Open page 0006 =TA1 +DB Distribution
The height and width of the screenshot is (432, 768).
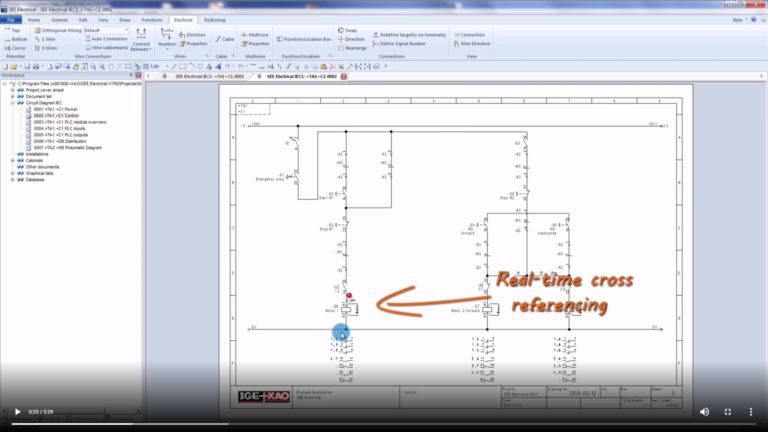click(60, 141)
